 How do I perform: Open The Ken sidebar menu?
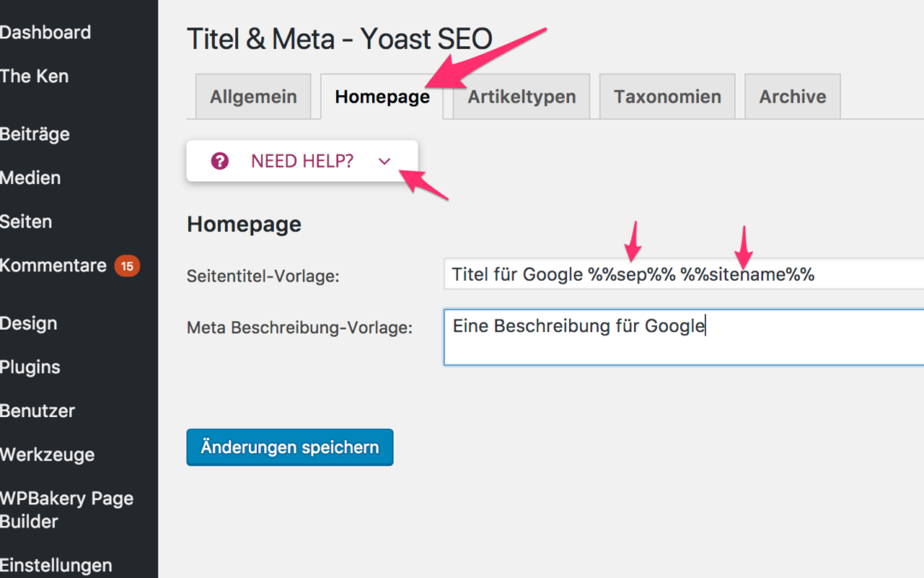[x=34, y=76]
